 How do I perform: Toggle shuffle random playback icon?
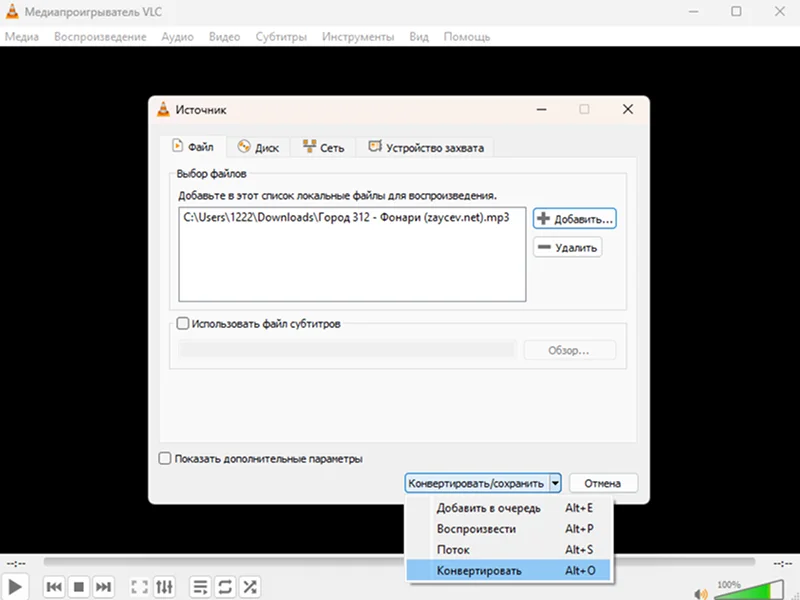tap(250, 587)
